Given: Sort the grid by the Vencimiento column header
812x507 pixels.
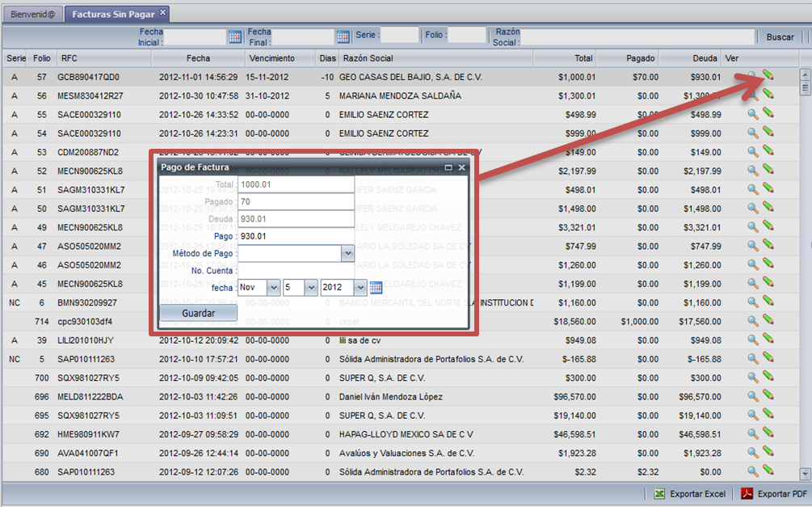Looking at the screenshot, I should pyautogui.click(x=271, y=58).
